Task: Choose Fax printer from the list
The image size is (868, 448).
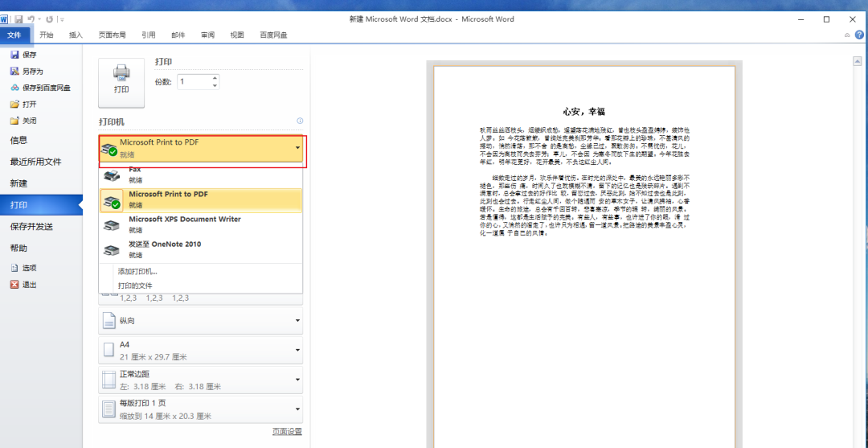Action: (200, 175)
